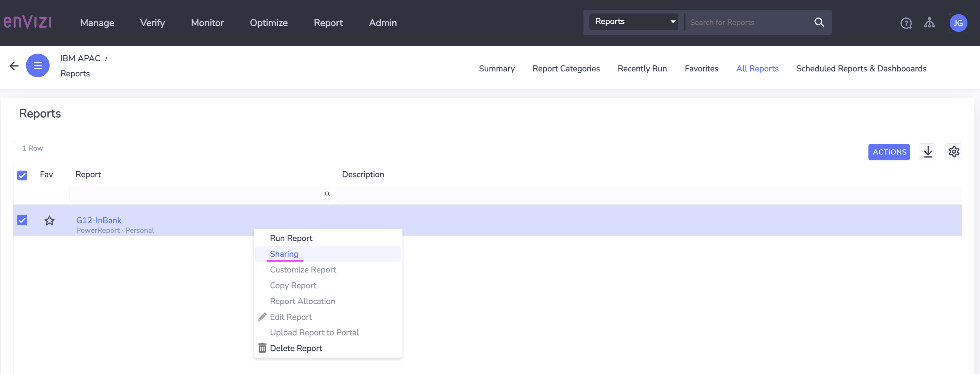Select Sharing from the context menu
The width and height of the screenshot is (980, 374).
(x=284, y=253)
